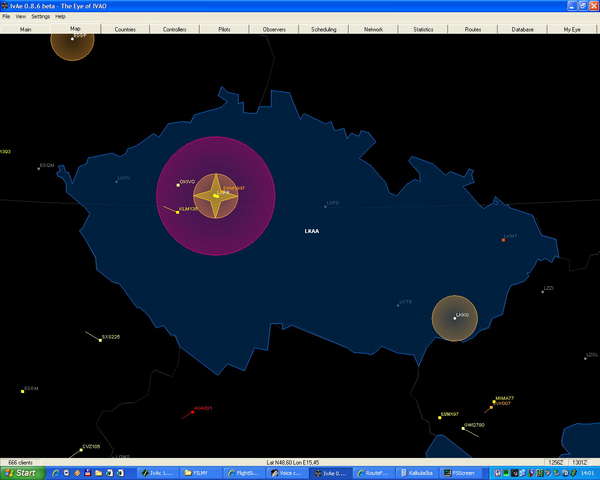Click the 1301Z status bar time
This screenshot has height=480, width=600.
(579, 462)
